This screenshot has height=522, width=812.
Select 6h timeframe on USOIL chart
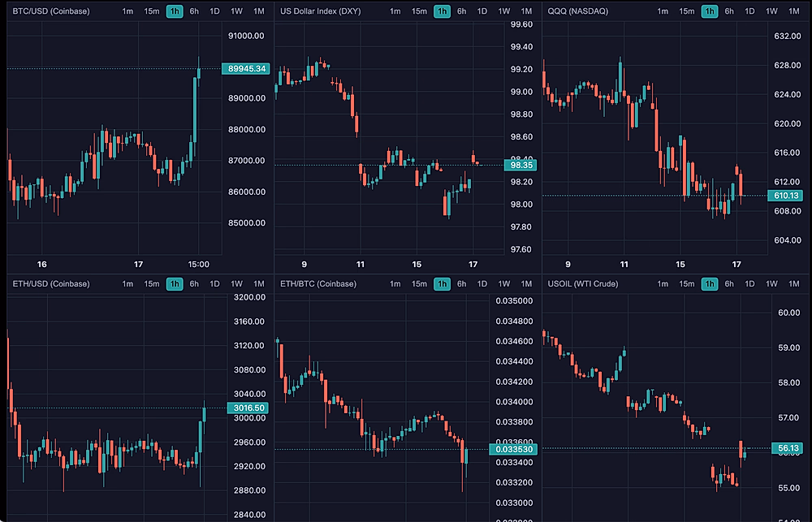pyautogui.click(x=729, y=283)
